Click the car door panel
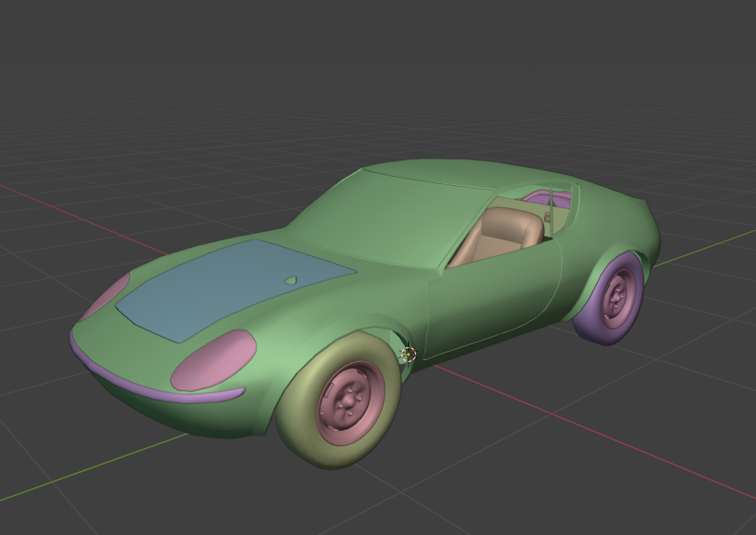Image resolution: width=756 pixels, height=535 pixels. (492, 299)
